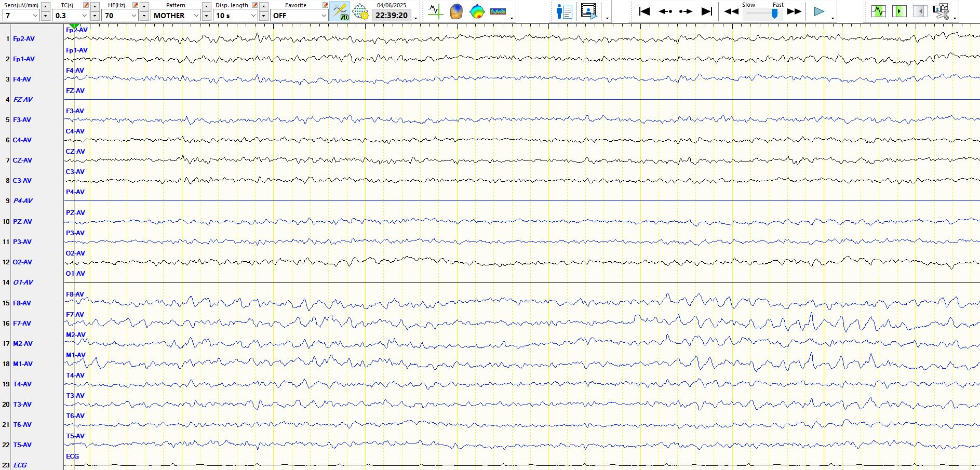This screenshot has height=470, width=980.
Task: Expand the Sens(uV/mm) dropdown
Action: point(35,16)
